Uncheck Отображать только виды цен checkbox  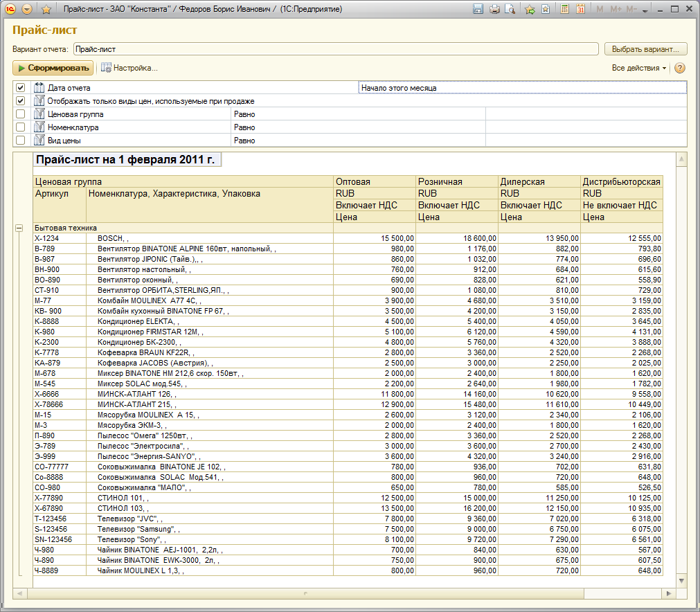[x=21, y=101]
